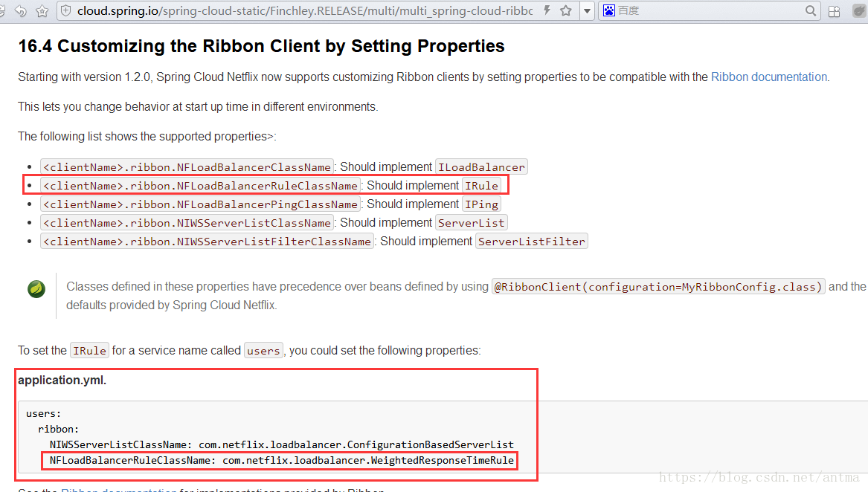Screen dimensions: 868x492
Task: Click the "<clientName>.ribbon.NIWSServerListClassName" code text
Action: pos(187,223)
